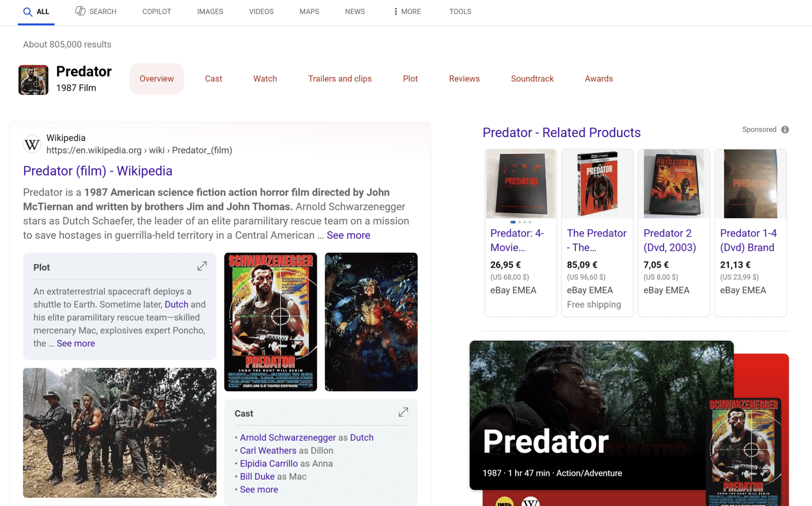Open the Trailers and clips tab
This screenshot has height=506, width=812.
coord(340,79)
